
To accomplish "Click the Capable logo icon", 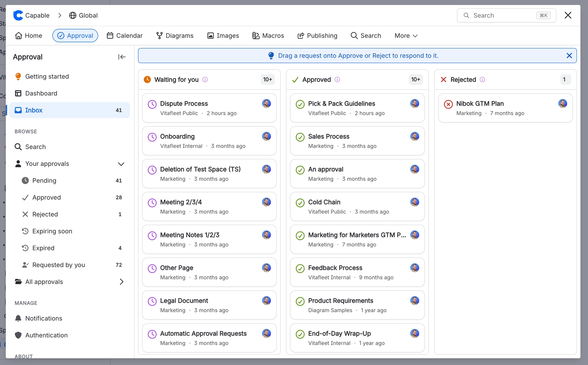I will coord(18,15).
